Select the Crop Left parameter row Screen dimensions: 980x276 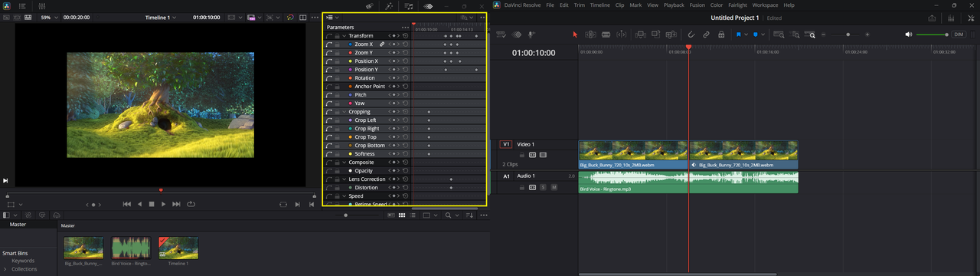[x=367, y=120]
